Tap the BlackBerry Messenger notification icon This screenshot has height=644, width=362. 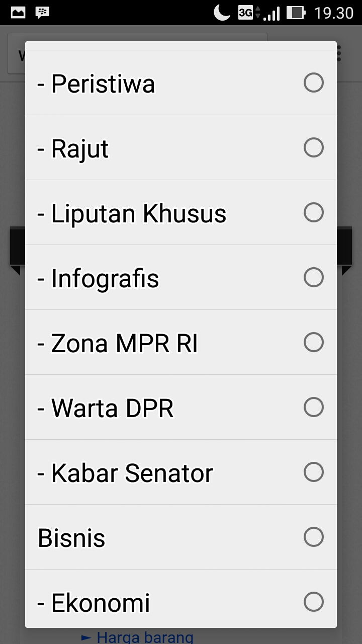pos(43,12)
